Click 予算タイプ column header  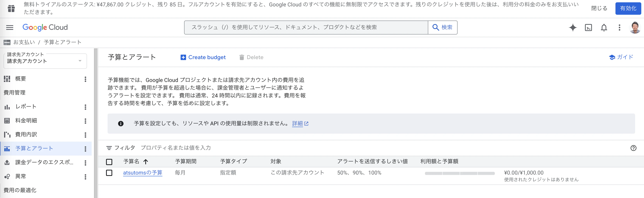tap(233, 162)
